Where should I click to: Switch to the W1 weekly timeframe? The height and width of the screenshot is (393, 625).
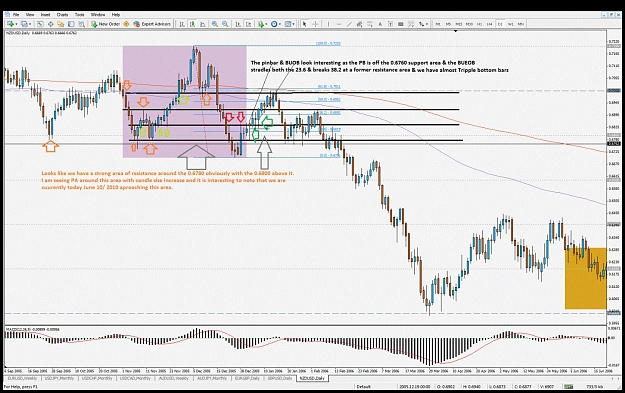coord(511,24)
